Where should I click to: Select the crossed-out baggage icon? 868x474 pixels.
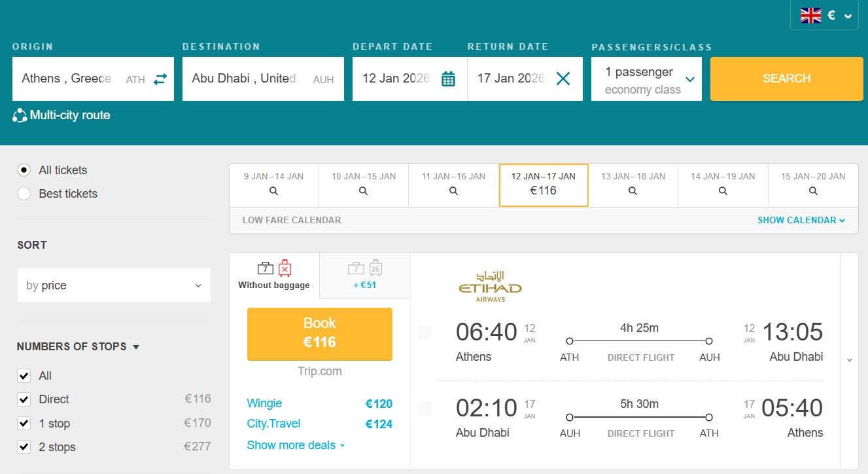point(285,268)
